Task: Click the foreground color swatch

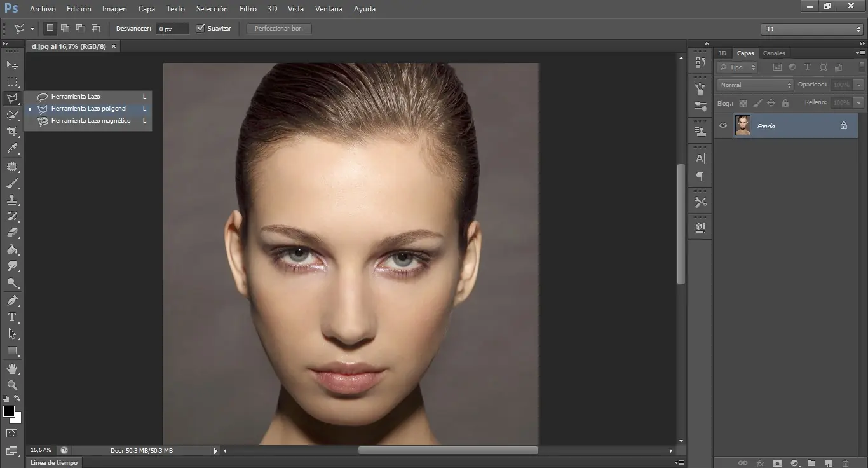Action: pyautogui.click(x=9, y=411)
